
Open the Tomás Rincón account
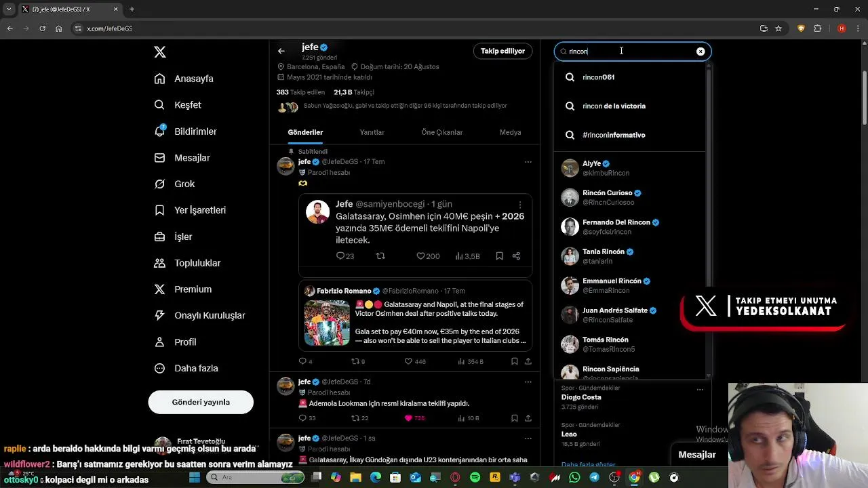629,344
